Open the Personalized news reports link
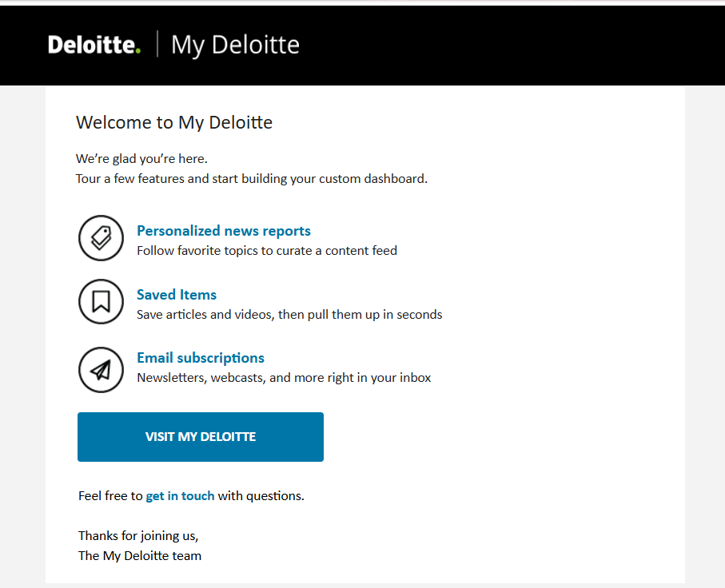The width and height of the screenshot is (725, 588). [224, 231]
